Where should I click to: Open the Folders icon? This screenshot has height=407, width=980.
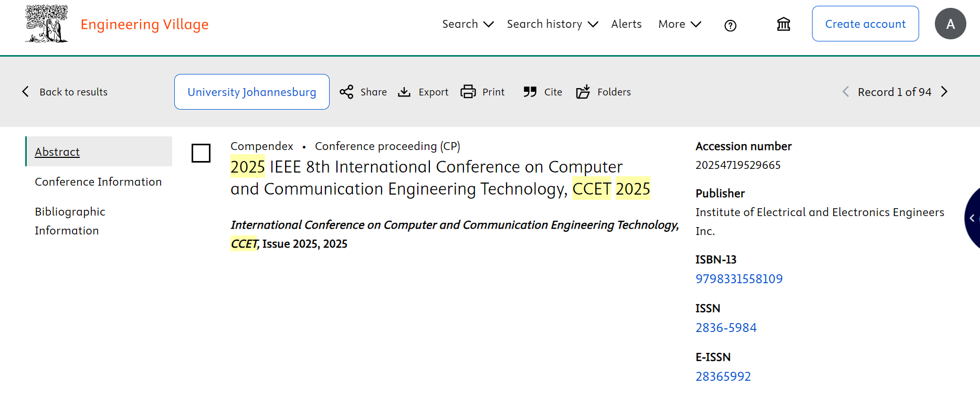click(583, 92)
